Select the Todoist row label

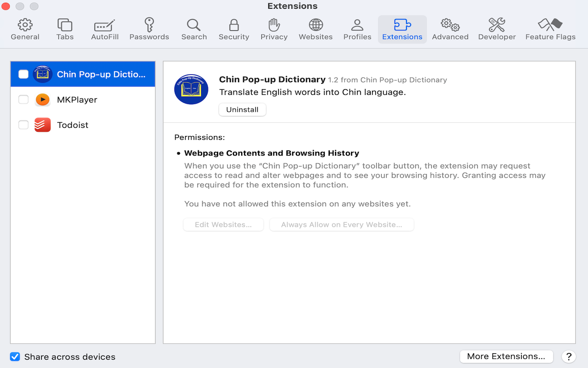pyautogui.click(x=73, y=125)
